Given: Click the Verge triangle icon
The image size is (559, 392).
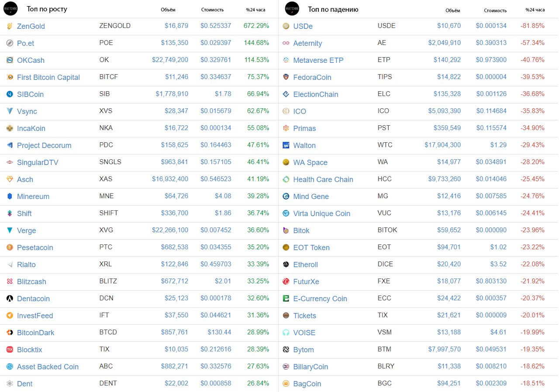Looking at the screenshot, I should pos(10,230).
